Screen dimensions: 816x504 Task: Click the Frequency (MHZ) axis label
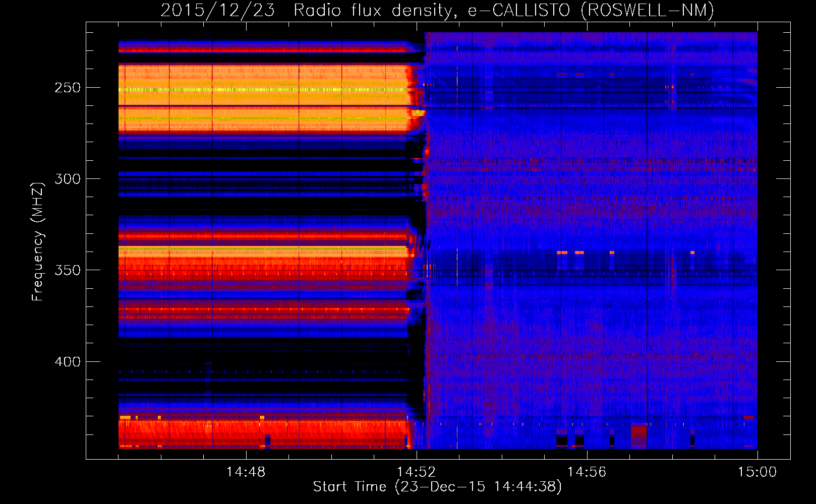tap(38, 241)
